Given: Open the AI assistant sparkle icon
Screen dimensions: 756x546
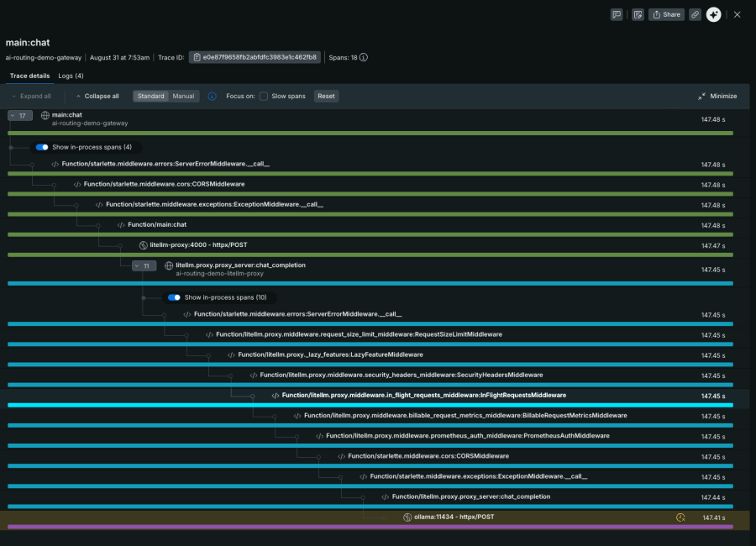Looking at the screenshot, I should [713, 14].
